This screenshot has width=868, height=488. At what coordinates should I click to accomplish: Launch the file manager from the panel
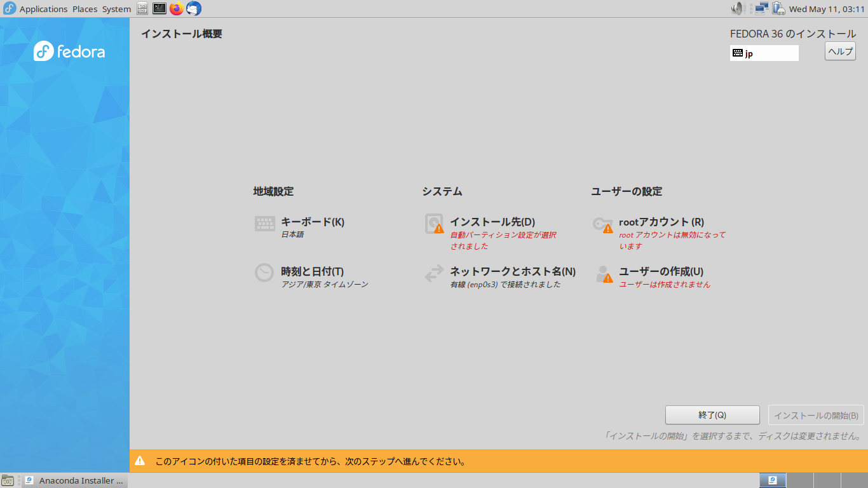point(142,9)
